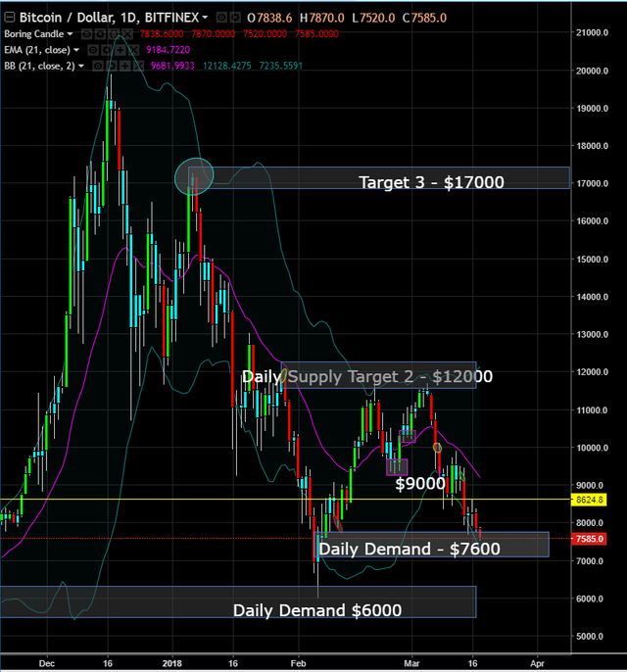Click the 5000.0 price axis label
Screen dimensions: 627x672
tap(592, 637)
